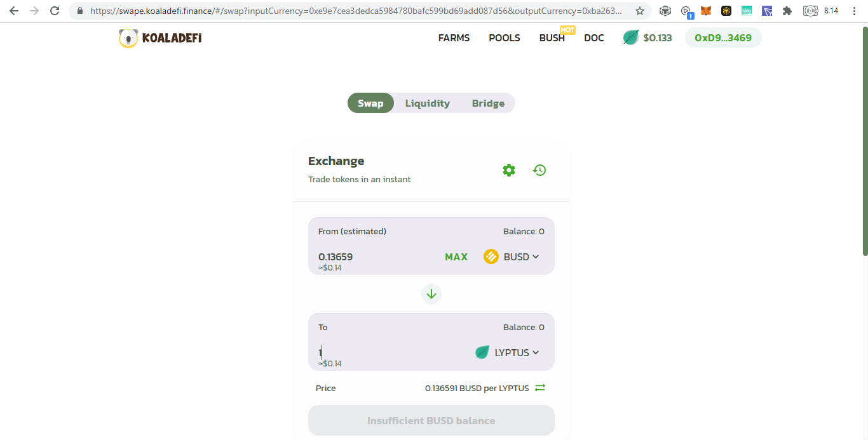This screenshot has height=440, width=868.
Task: Open the cube-shaped browser extension
Action: click(665, 11)
